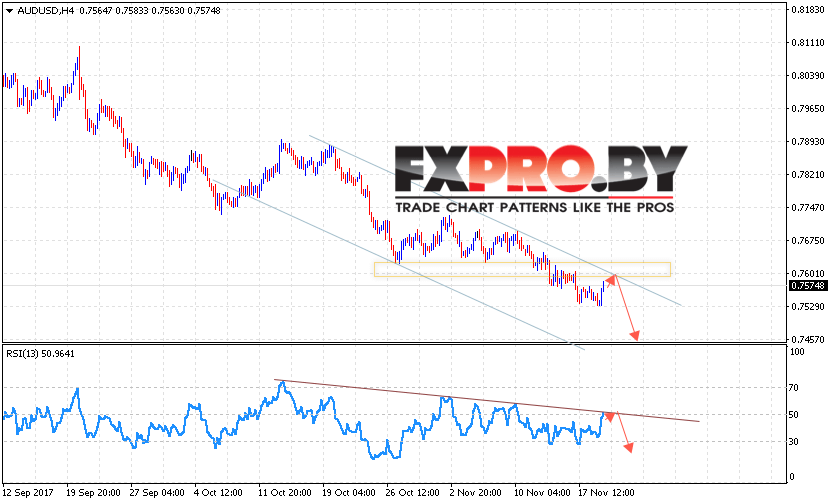Select the AUDUSD,H4 symbol title
The width and height of the screenshot is (829, 504).
45,11
